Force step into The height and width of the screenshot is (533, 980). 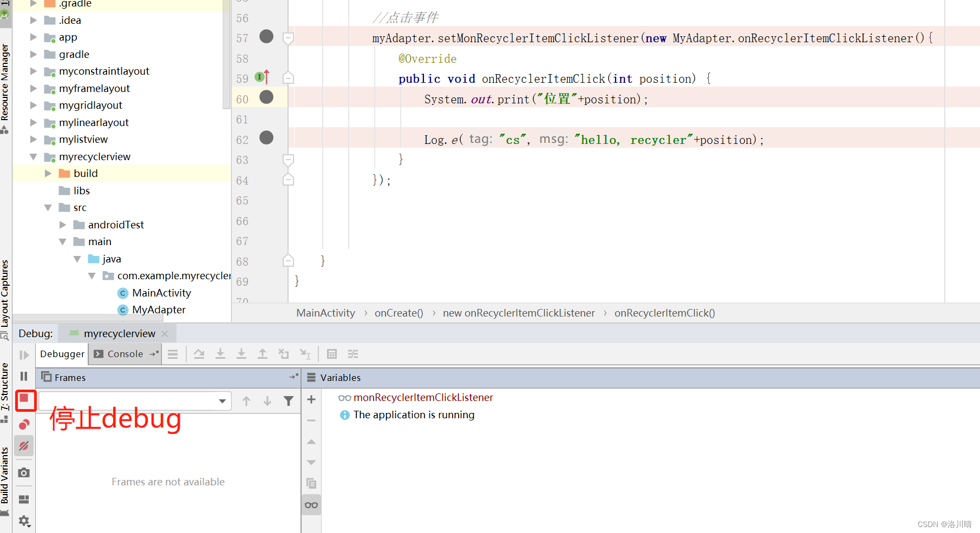tap(241, 354)
